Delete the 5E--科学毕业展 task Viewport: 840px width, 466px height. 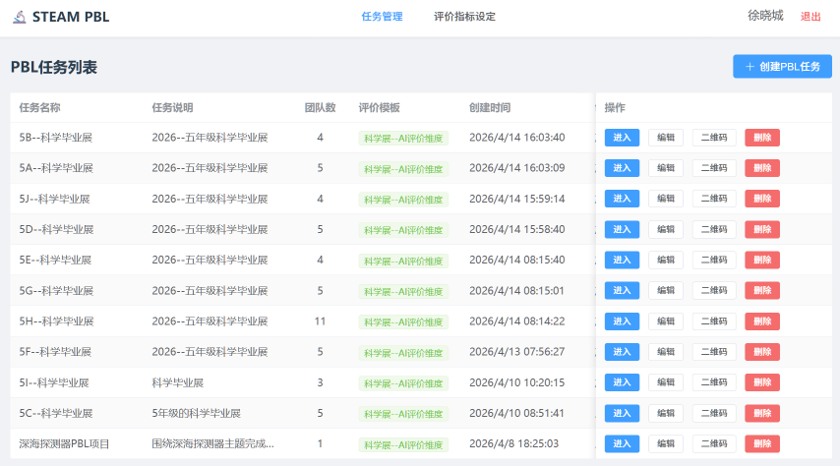tap(762, 260)
